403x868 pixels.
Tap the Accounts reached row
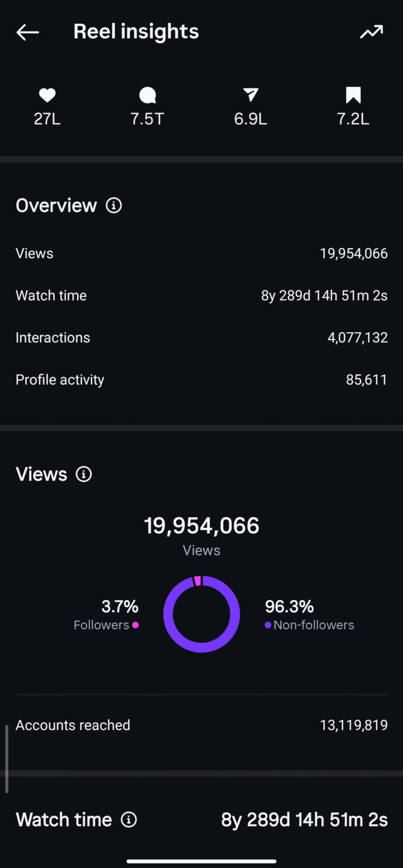(201, 725)
